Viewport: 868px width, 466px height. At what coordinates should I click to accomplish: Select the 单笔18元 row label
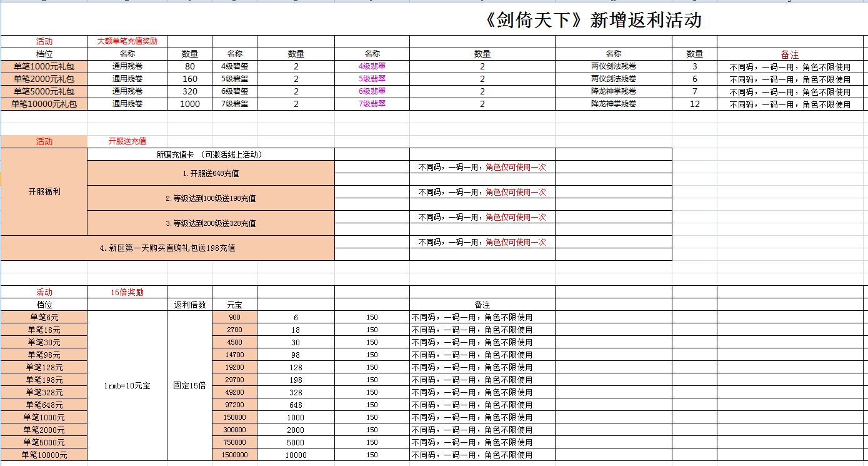coord(44,330)
